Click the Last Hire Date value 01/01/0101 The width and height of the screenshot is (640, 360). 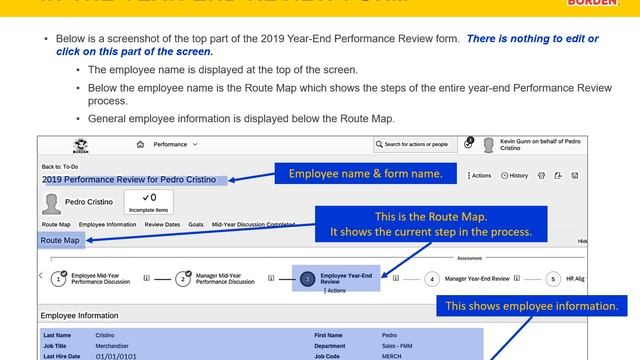pyautogui.click(x=116, y=356)
